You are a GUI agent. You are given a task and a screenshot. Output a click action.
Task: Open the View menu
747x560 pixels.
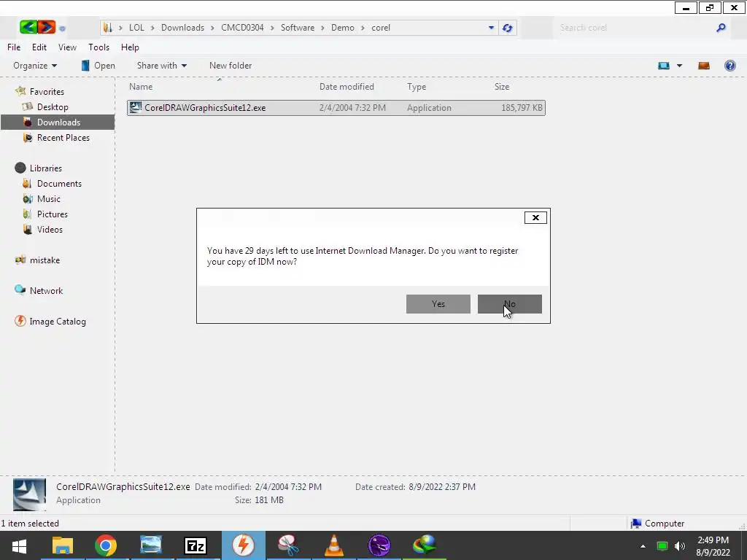coord(67,47)
